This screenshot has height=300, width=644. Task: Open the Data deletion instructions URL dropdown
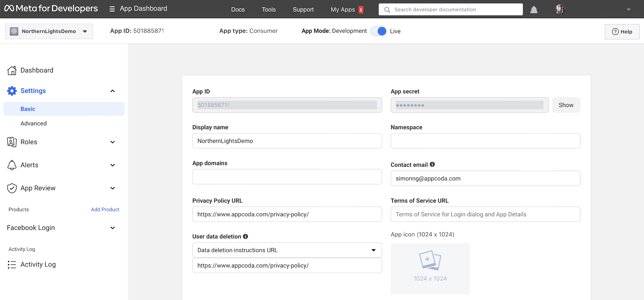click(x=287, y=250)
